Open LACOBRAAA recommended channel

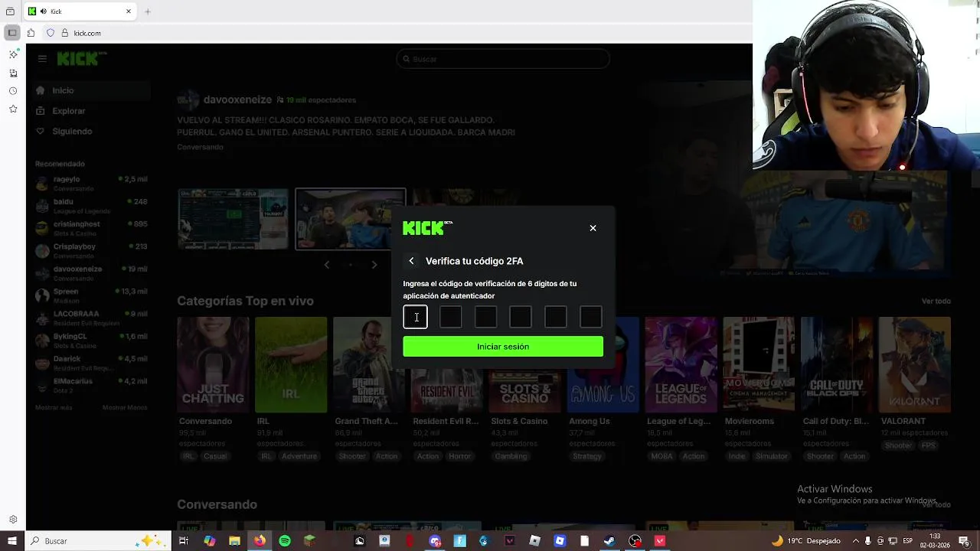point(92,318)
